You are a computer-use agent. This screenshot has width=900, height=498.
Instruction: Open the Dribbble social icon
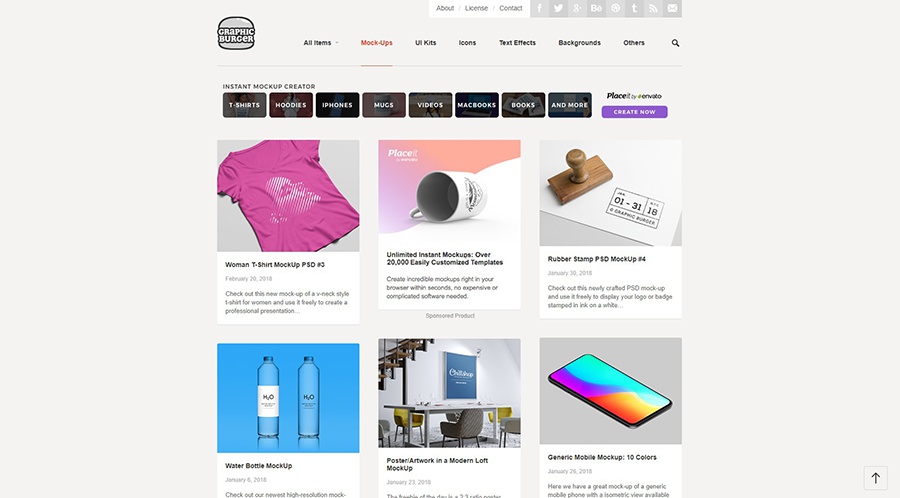click(x=615, y=9)
